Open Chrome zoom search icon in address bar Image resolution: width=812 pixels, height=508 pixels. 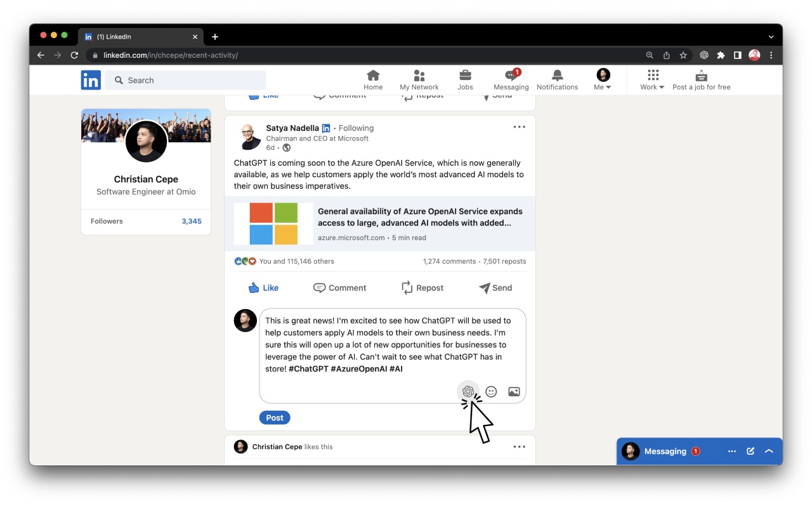(x=650, y=55)
